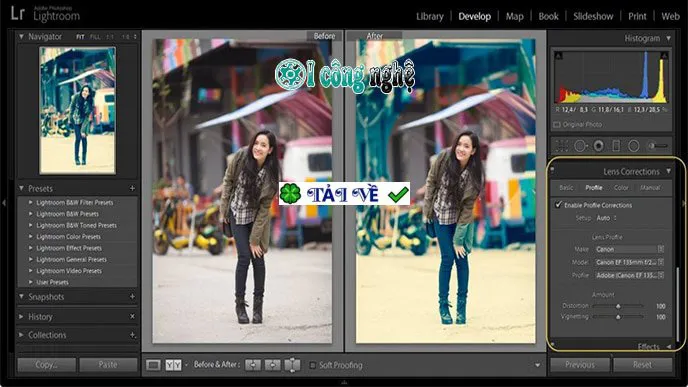Click the Copy... button
This screenshot has height=387, width=688.
47,365
